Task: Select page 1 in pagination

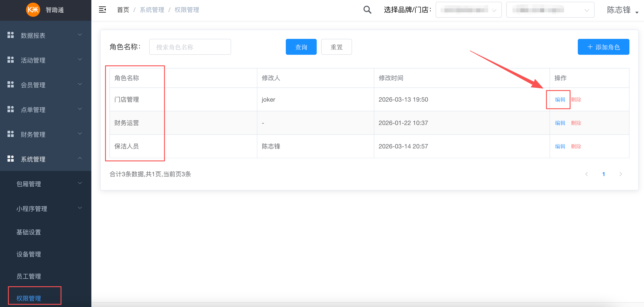Action: (x=604, y=174)
